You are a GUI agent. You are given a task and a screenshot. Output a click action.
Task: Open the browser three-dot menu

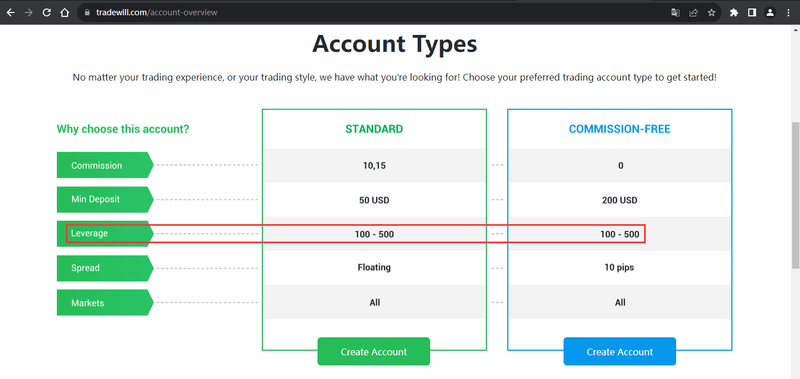coord(788,13)
